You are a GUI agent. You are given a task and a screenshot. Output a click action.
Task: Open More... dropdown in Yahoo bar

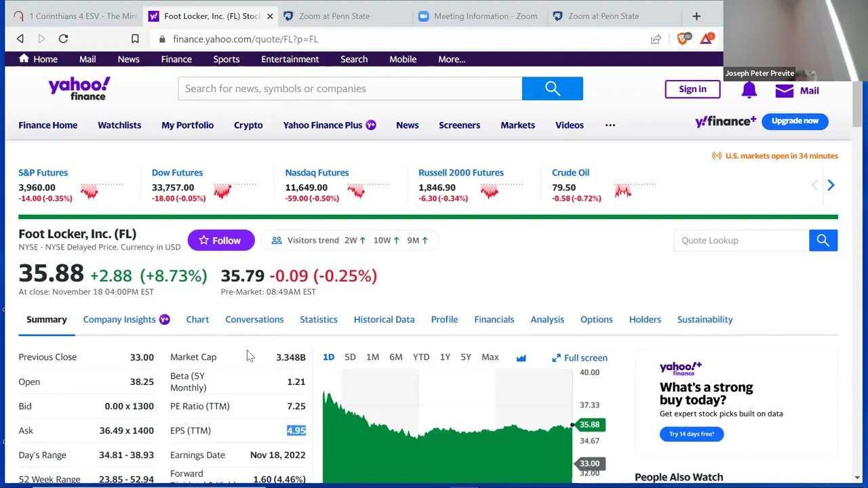452,59
